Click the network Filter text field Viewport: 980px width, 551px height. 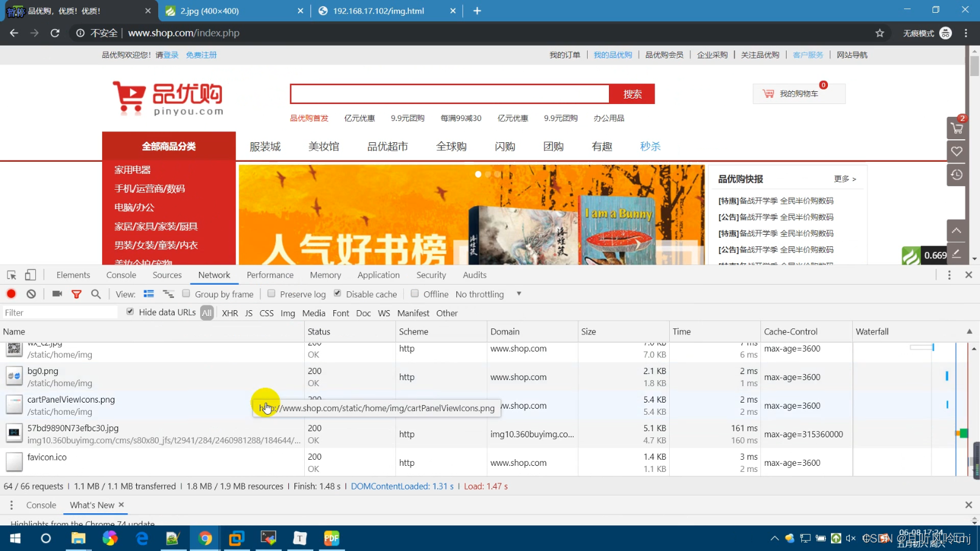[x=60, y=313]
